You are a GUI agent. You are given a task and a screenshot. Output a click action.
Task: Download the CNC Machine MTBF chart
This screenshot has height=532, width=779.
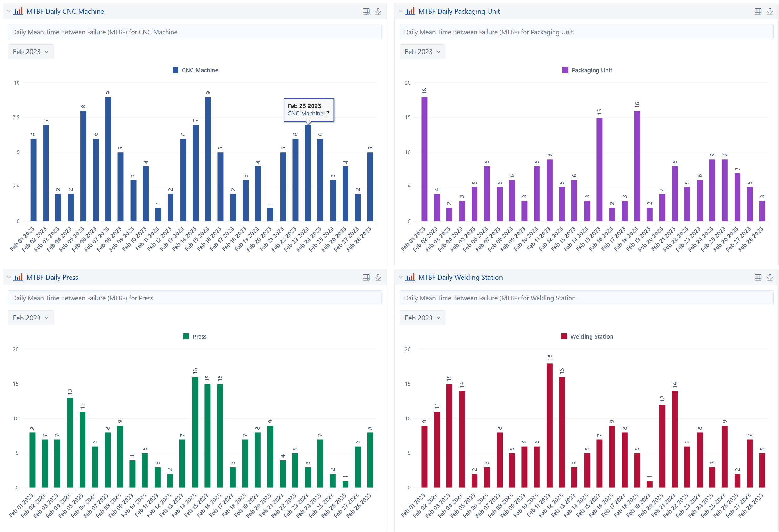click(x=378, y=11)
